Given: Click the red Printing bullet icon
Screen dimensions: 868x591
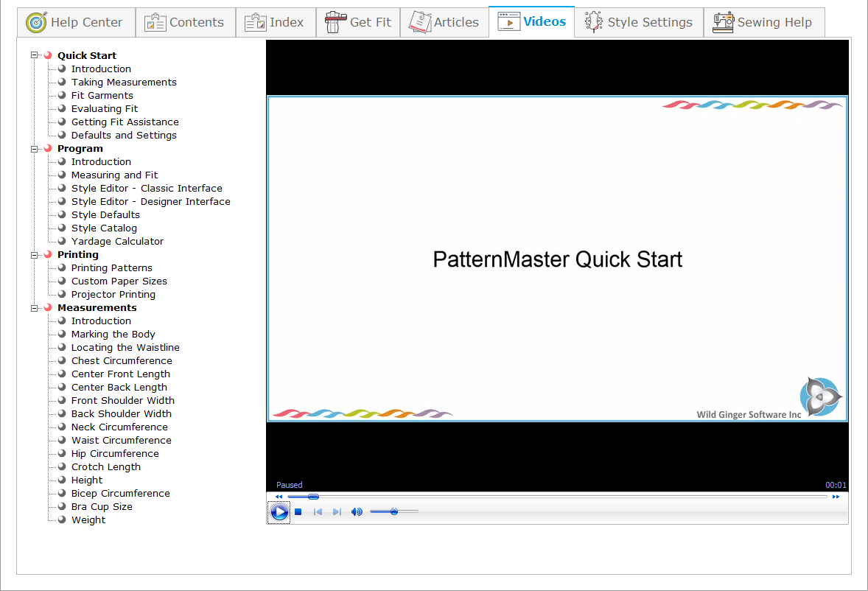Looking at the screenshot, I should pyautogui.click(x=48, y=254).
